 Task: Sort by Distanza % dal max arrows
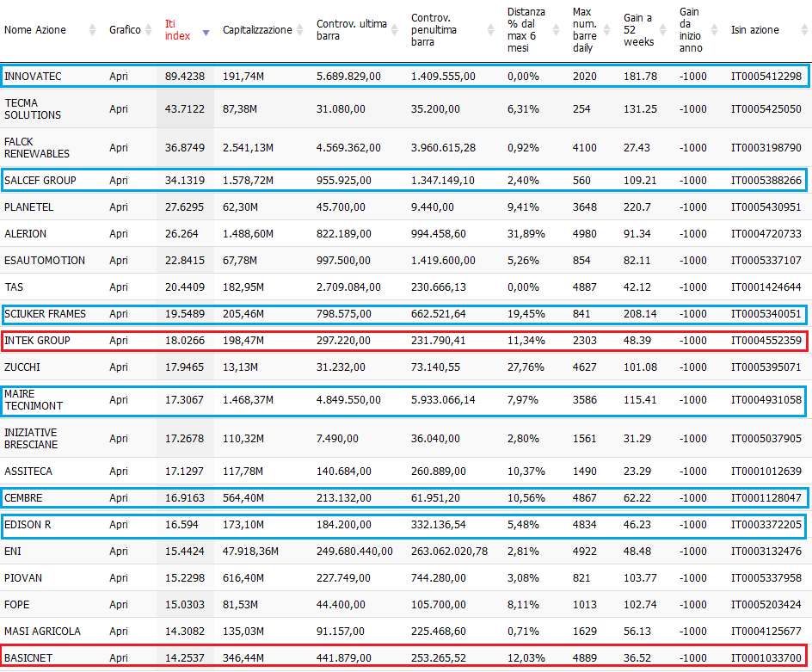(557, 30)
